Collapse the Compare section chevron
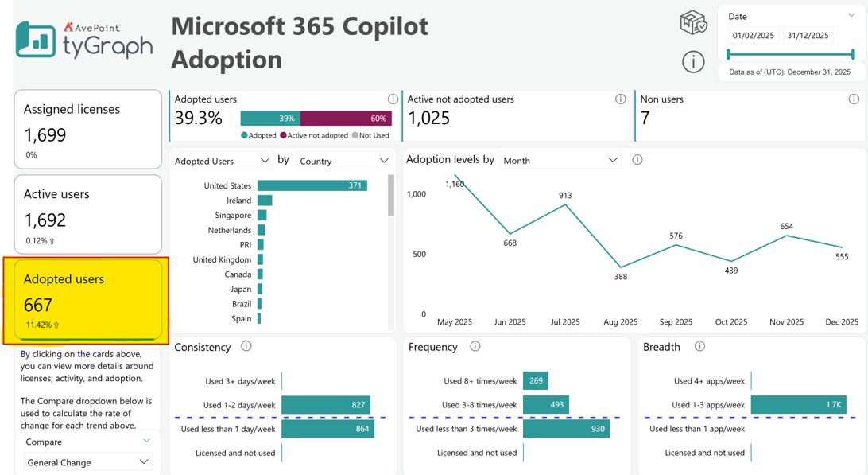 pyautogui.click(x=147, y=442)
